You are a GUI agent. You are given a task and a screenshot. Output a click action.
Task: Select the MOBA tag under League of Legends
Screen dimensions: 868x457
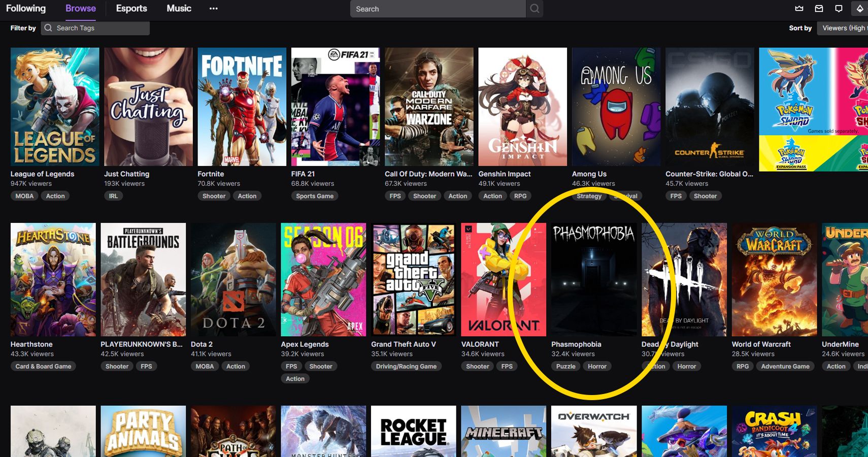click(x=24, y=196)
